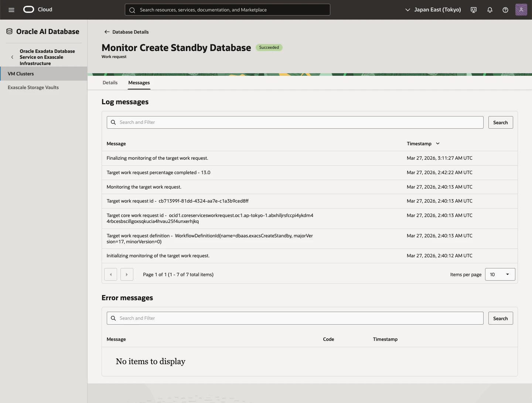Open the Cloud Shell developer tools icon
This screenshot has width=532, height=403.
pos(474,10)
